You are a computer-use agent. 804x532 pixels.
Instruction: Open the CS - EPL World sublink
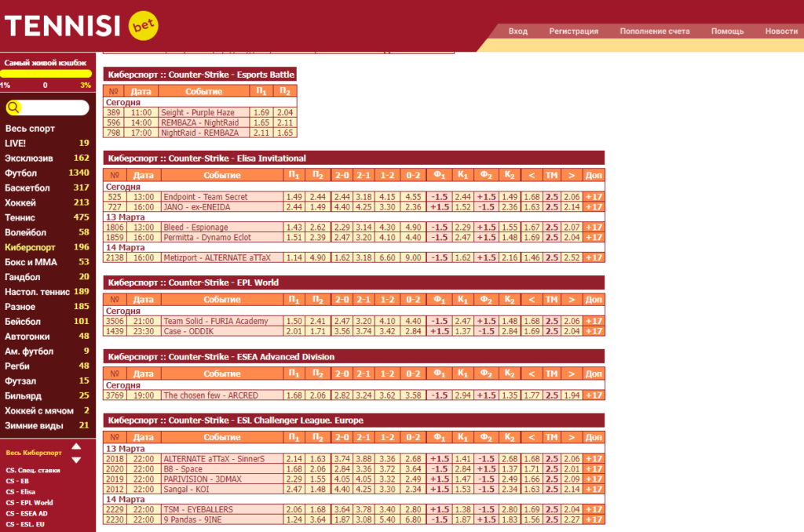[x=29, y=503]
